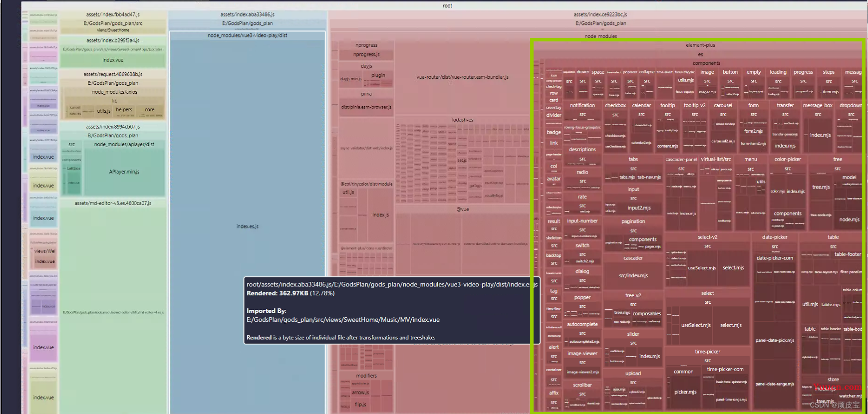Viewport: 868px width, 414px height.
Task: Click the checkbox component header
Action: (615, 105)
